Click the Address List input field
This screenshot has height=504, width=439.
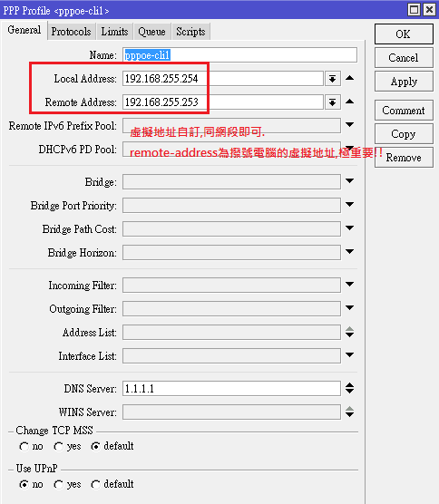pos(231,333)
